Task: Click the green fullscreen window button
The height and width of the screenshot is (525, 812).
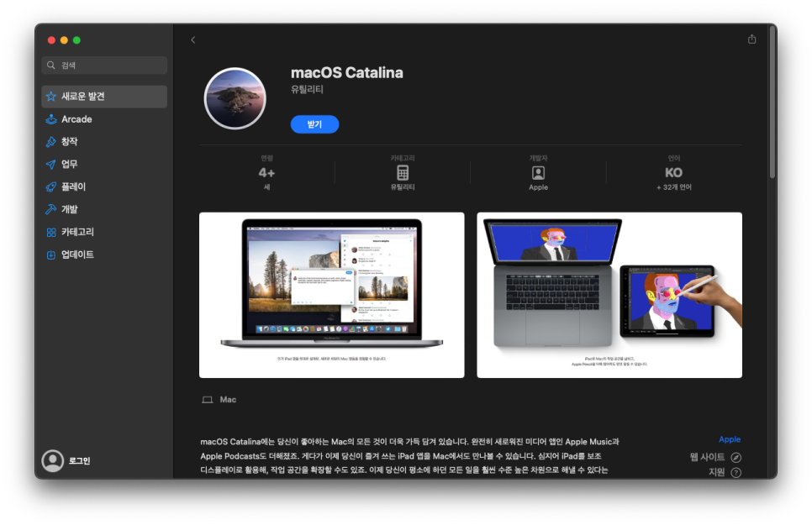Action: (76, 39)
